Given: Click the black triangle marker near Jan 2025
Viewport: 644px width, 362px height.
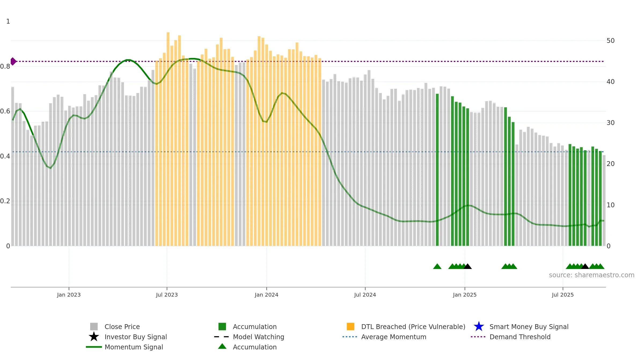Looking at the screenshot, I should (468, 266).
